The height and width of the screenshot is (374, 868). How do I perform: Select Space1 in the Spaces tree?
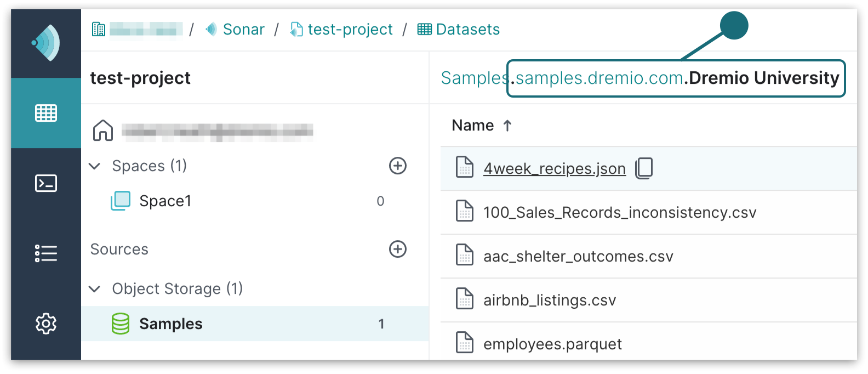tap(165, 201)
